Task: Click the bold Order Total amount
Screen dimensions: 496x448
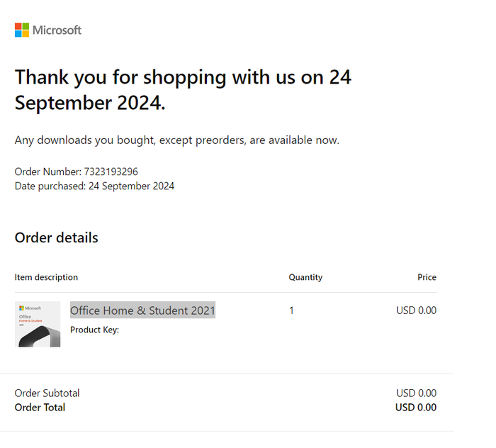Action: coord(416,408)
